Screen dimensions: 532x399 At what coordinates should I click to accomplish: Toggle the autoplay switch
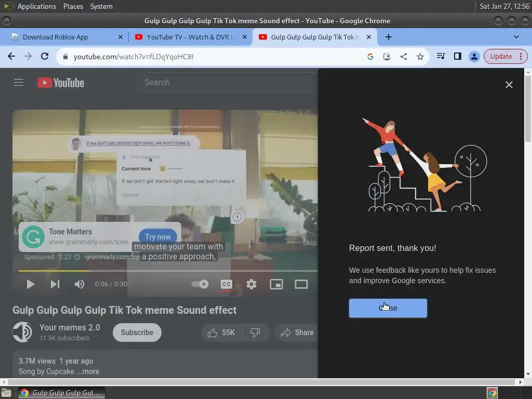pyautogui.click(x=200, y=284)
